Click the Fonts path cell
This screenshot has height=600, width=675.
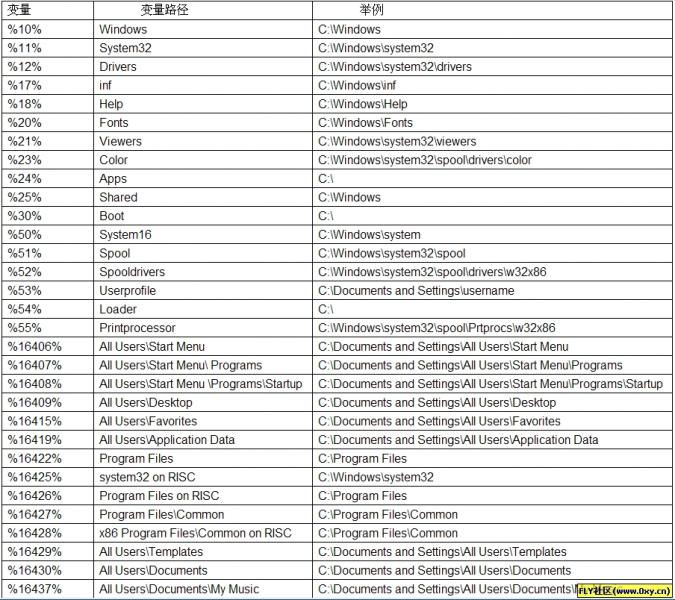tap(203, 123)
